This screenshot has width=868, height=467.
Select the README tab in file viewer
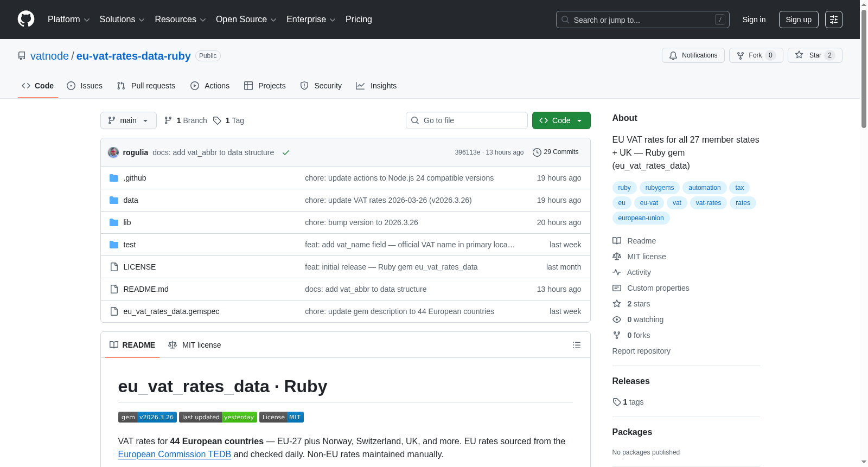(x=132, y=345)
